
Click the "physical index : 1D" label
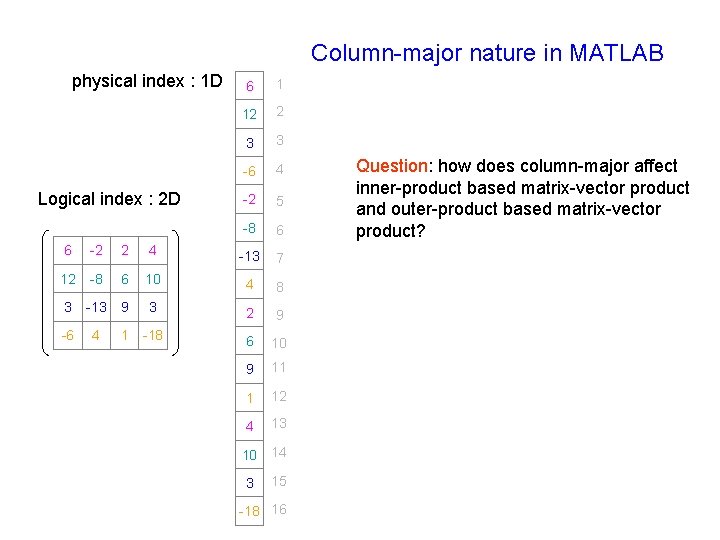pos(147,81)
